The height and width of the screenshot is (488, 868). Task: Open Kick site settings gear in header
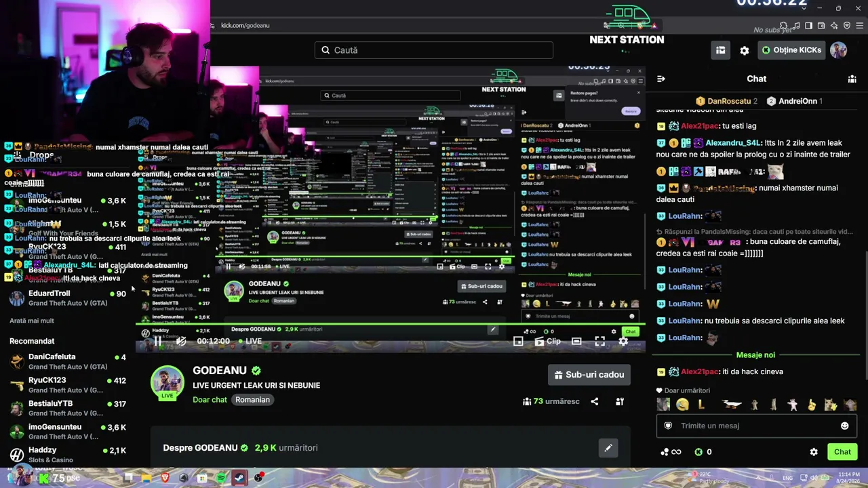pos(745,50)
